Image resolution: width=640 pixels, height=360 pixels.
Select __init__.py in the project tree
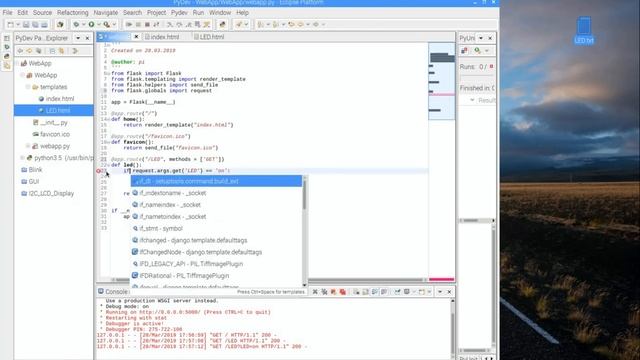[50, 122]
